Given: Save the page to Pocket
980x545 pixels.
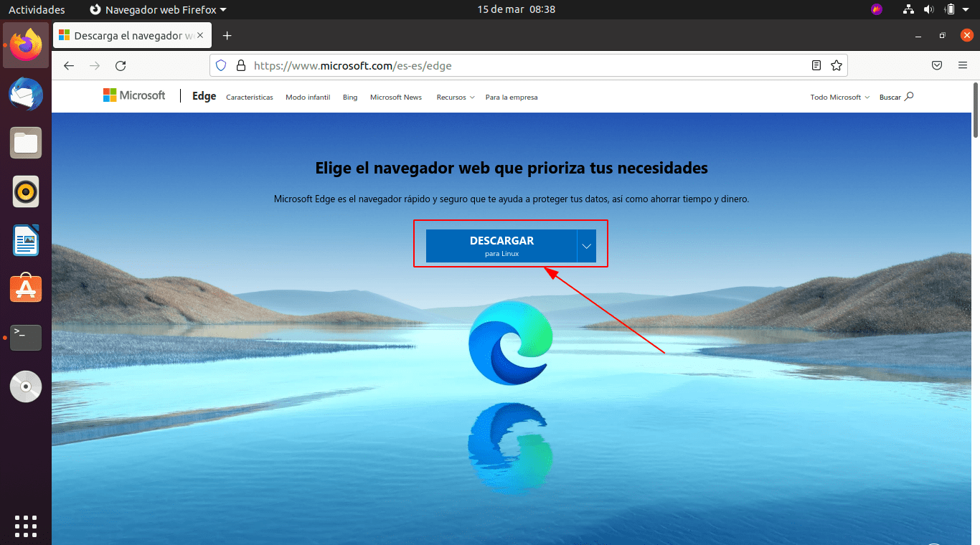Looking at the screenshot, I should pyautogui.click(x=937, y=65).
